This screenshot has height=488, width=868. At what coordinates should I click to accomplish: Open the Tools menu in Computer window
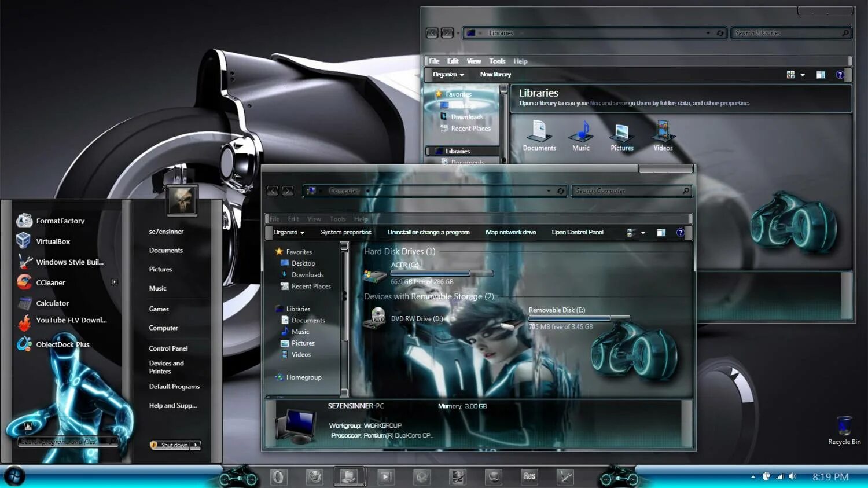pos(337,219)
